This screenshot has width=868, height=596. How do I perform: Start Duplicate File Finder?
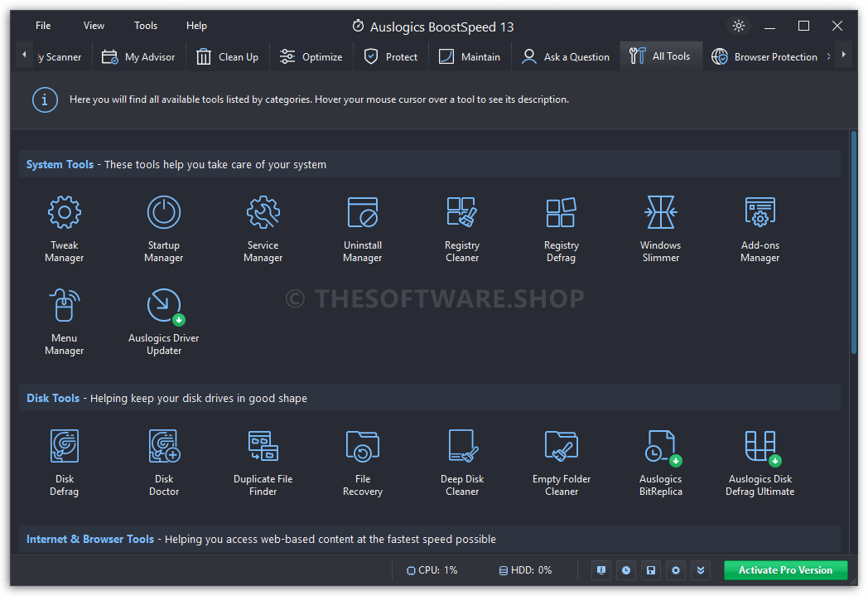click(x=263, y=463)
